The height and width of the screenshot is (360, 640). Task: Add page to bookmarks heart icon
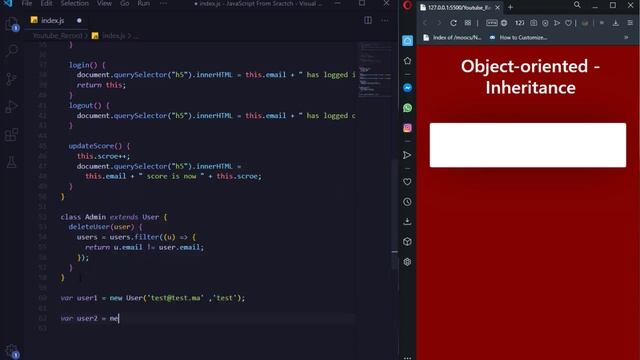(568, 23)
